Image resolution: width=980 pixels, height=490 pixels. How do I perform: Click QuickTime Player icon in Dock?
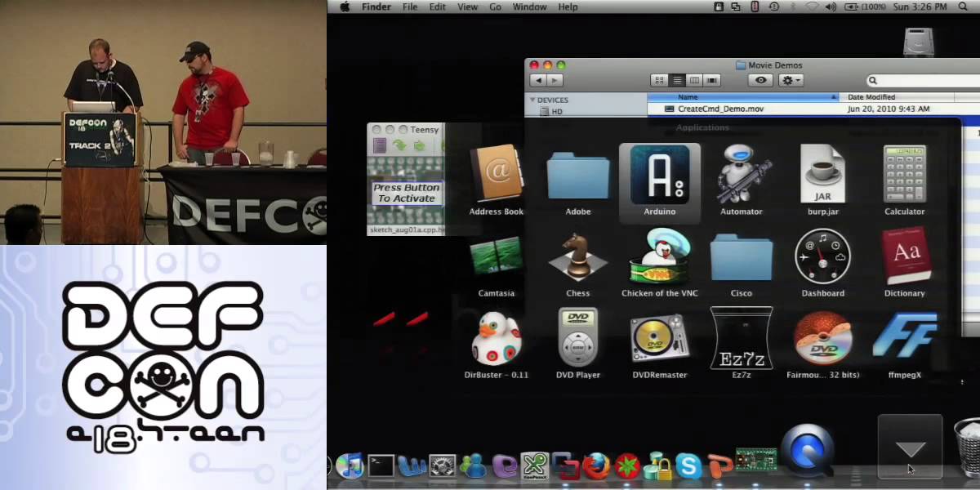(x=807, y=451)
